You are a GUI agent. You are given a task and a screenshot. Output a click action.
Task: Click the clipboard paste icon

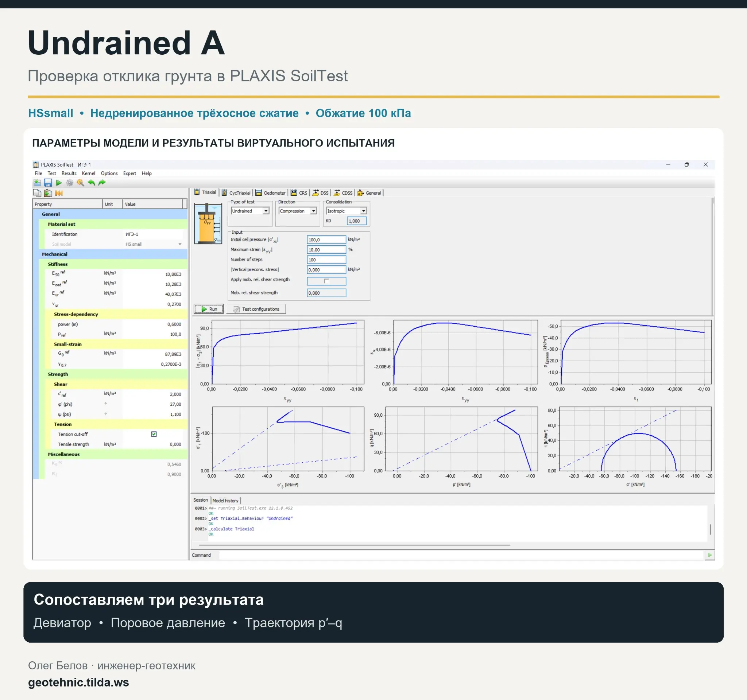click(x=48, y=193)
